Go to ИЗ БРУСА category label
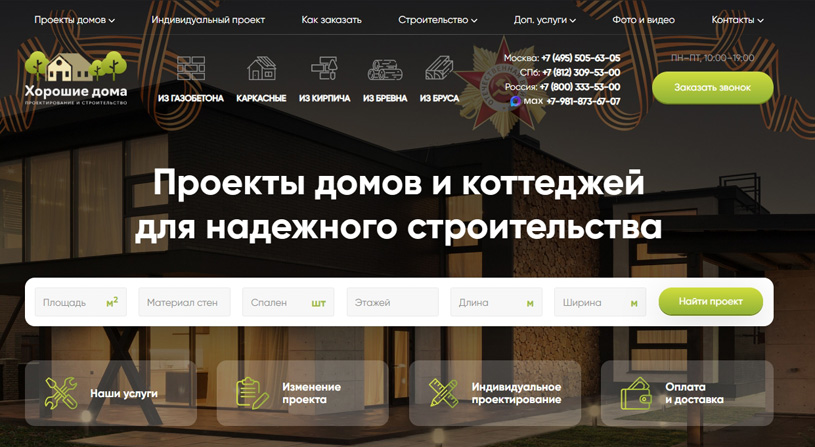 pos(439,98)
